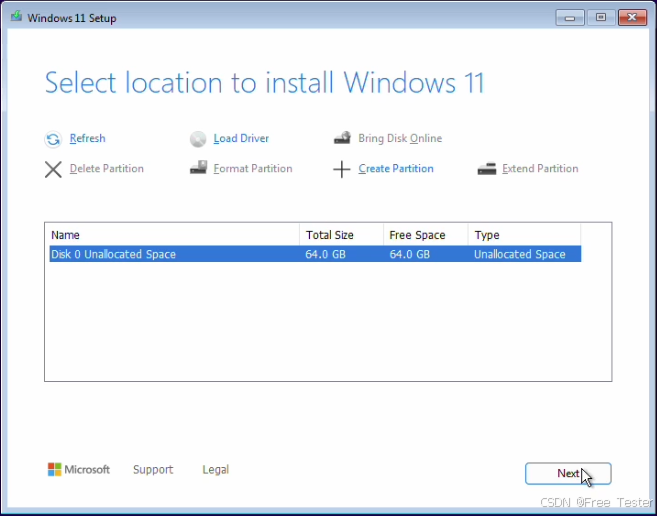Click the Format Partition drive icon

(x=198, y=167)
